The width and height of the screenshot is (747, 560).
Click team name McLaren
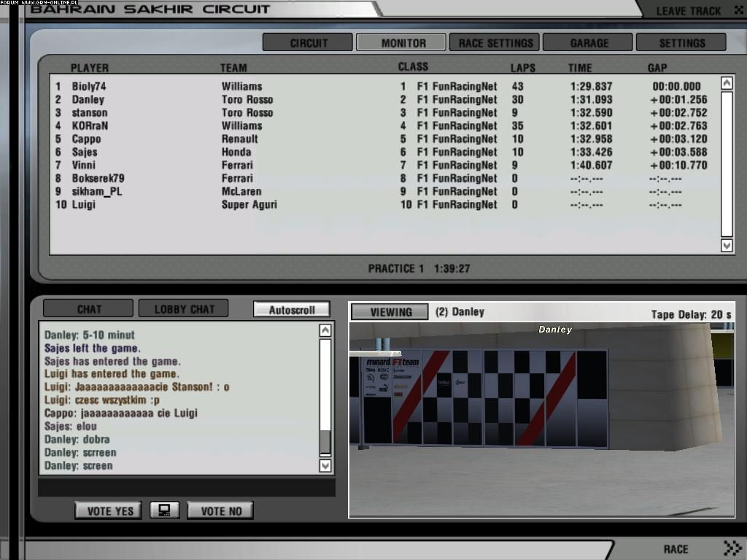tap(241, 192)
